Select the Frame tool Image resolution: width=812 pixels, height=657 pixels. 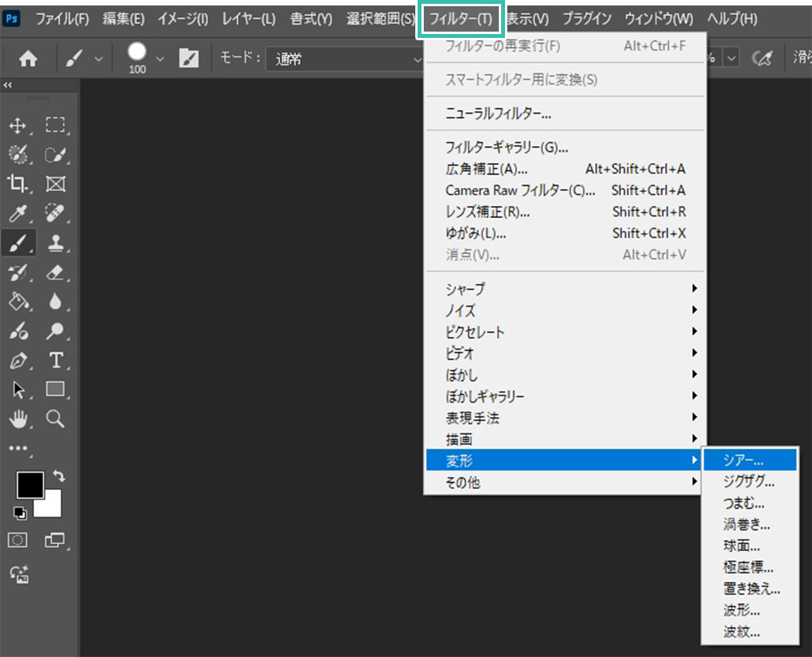56,184
